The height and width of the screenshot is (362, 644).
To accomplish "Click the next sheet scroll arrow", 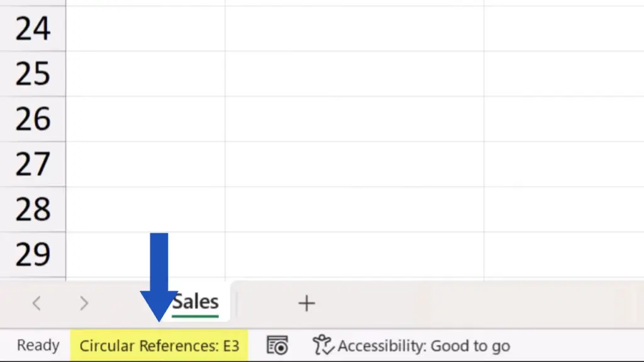I will 84,304.
